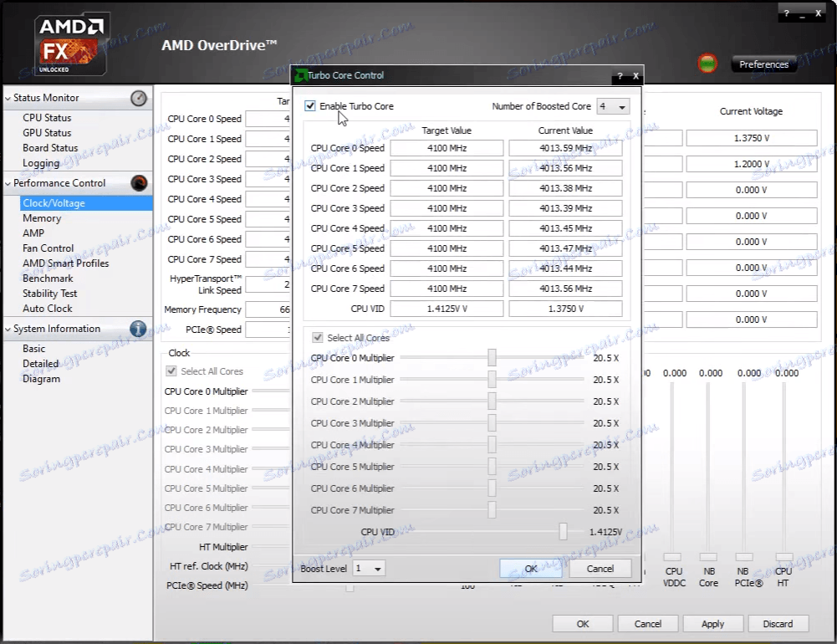Open the Number of Boosted Core dropdown
The height and width of the screenshot is (644, 837).
(x=613, y=106)
